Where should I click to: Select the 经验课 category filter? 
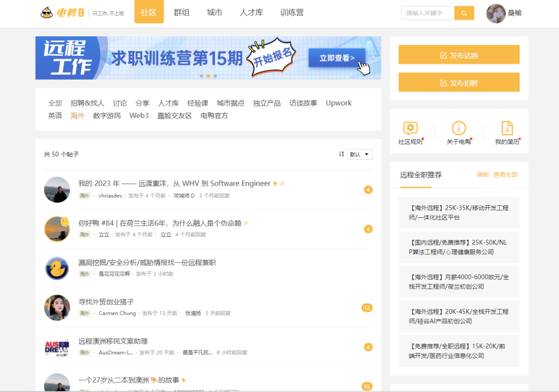[x=198, y=103]
